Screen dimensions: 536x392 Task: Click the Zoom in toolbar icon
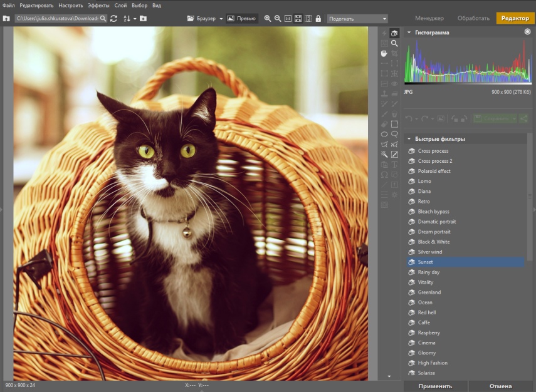(x=268, y=18)
